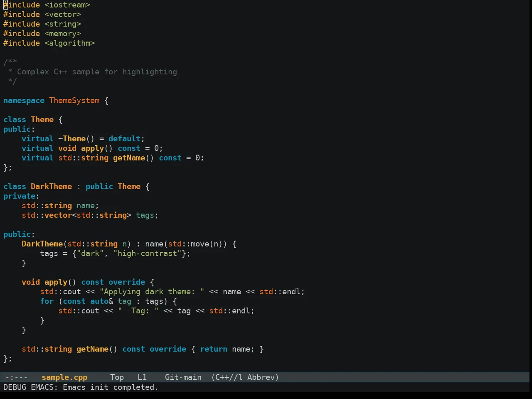Click the " Tag: " string literal

(x=138, y=311)
